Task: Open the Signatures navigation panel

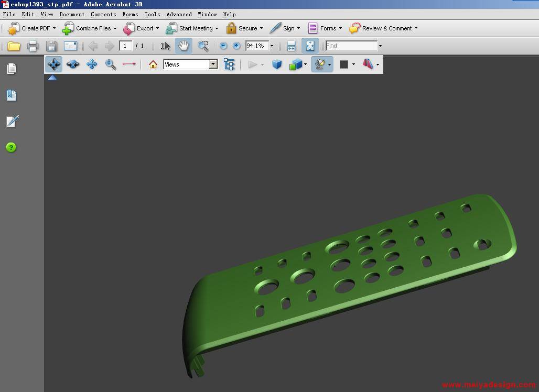Action: pyautogui.click(x=12, y=121)
